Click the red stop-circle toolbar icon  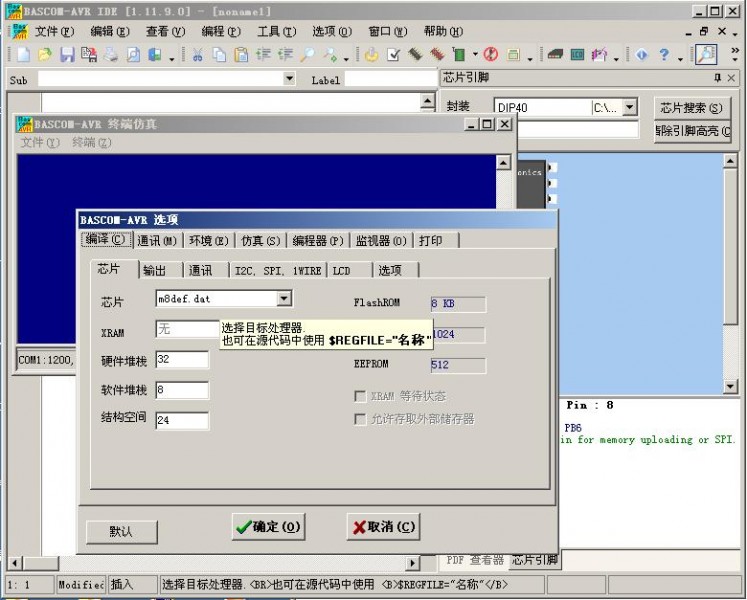click(491, 54)
